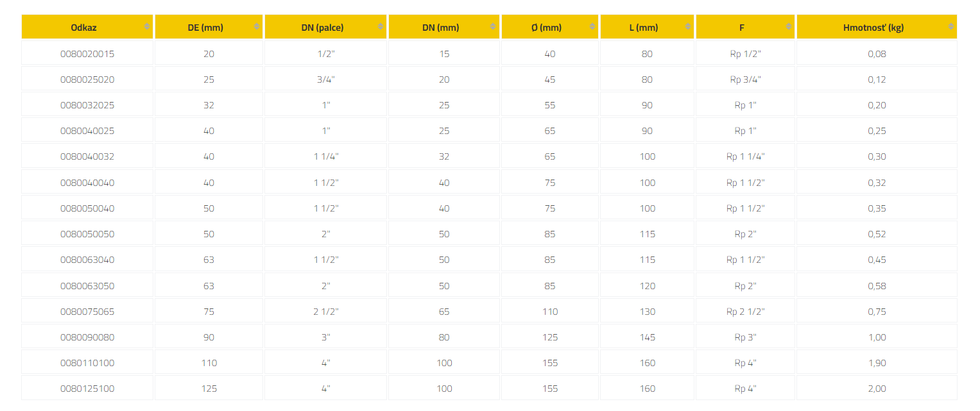Click the weight value 1,90
The height and width of the screenshot is (411, 980).
point(877,363)
